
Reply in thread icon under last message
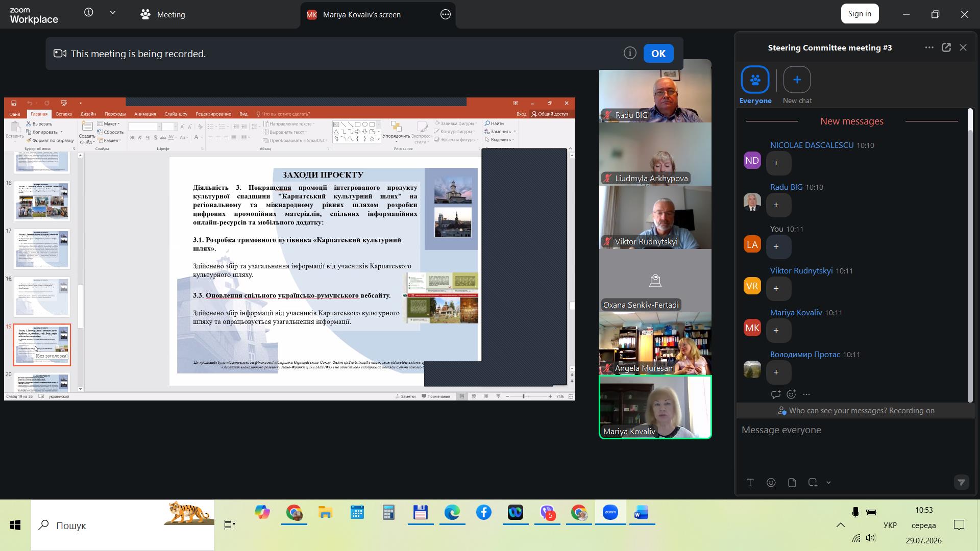pos(776,394)
